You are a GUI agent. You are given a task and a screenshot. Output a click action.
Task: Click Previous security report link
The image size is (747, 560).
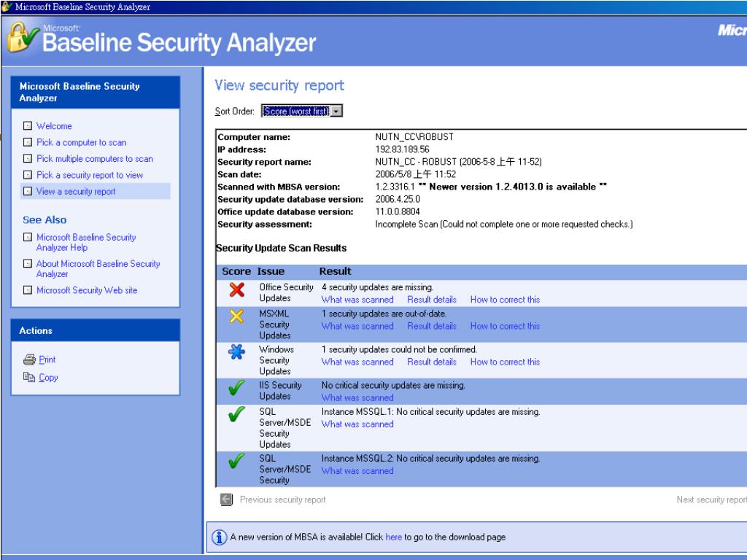[282, 499]
